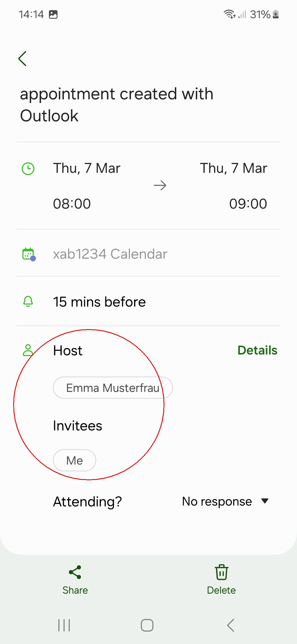
Task: Tap the start time 08:00
Action: click(x=72, y=204)
